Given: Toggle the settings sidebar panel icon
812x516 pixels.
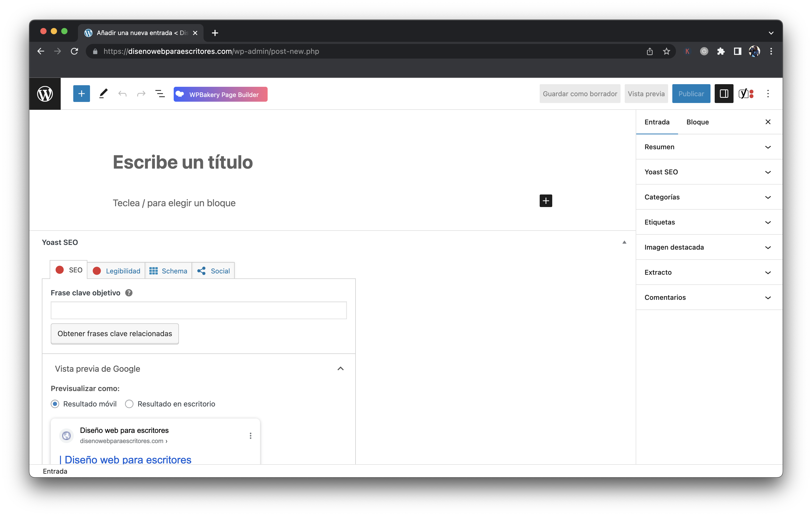Looking at the screenshot, I should [x=724, y=94].
